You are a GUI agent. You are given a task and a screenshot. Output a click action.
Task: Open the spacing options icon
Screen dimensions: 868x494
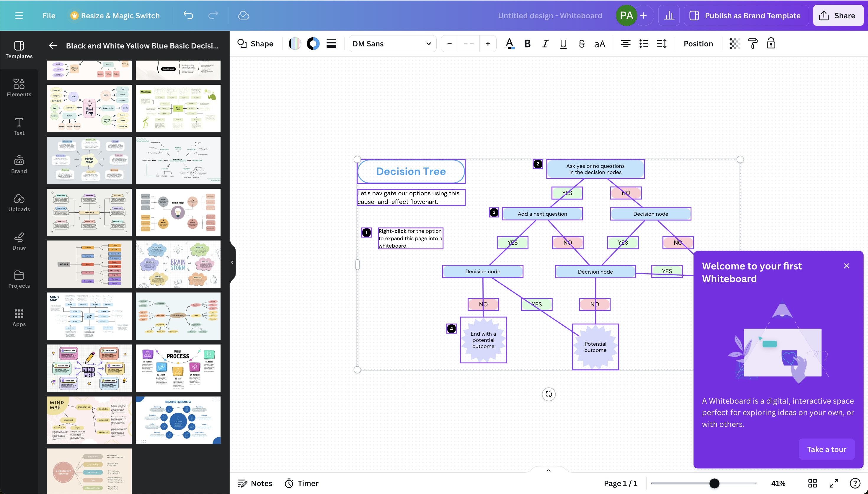(662, 44)
